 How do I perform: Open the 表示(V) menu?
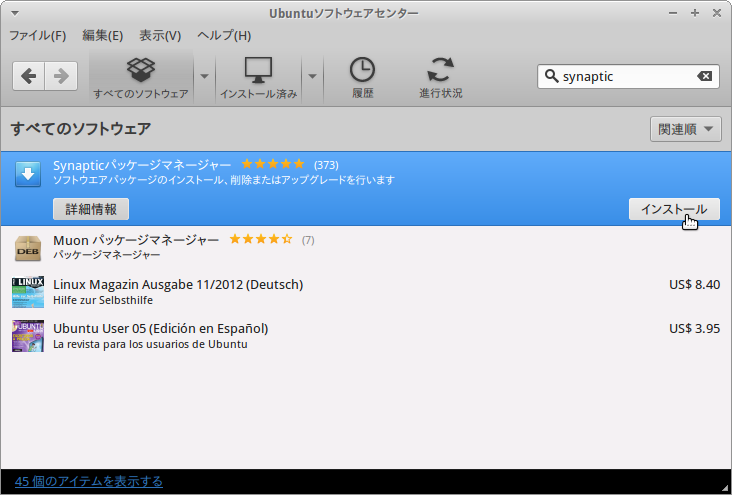(160, 35)
